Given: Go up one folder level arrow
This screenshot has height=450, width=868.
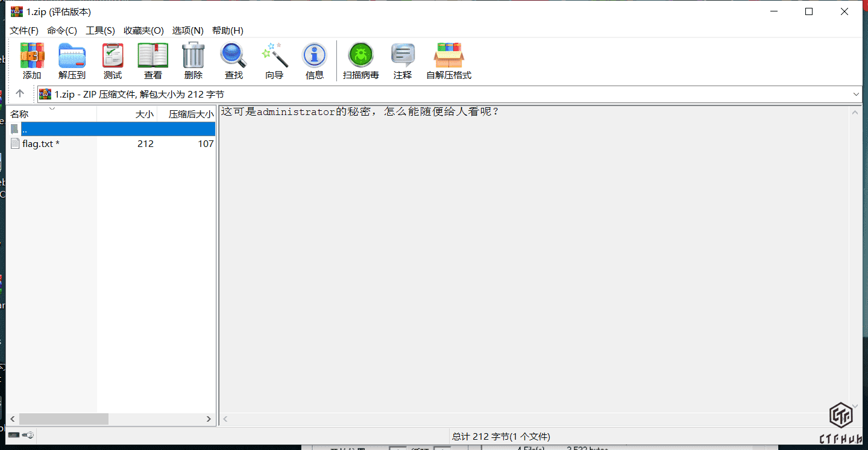Looking at the screenshot, I should tap(20, 94).
